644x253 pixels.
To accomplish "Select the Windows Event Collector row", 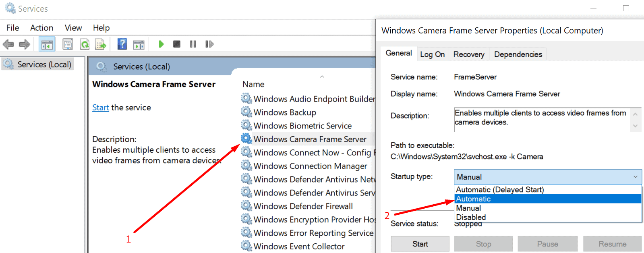I will pos(308,246).
